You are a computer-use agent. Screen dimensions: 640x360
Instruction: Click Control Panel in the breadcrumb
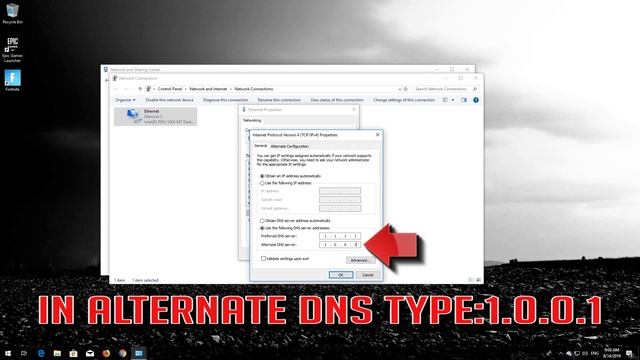(x=170, y=89)
